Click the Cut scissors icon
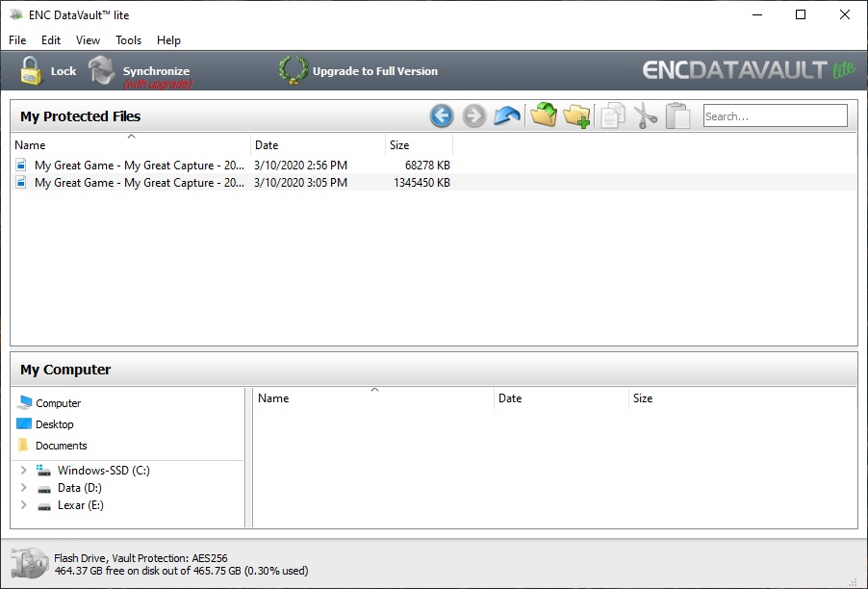The height and width of the screenshot is (589, 868). point(646,115)
